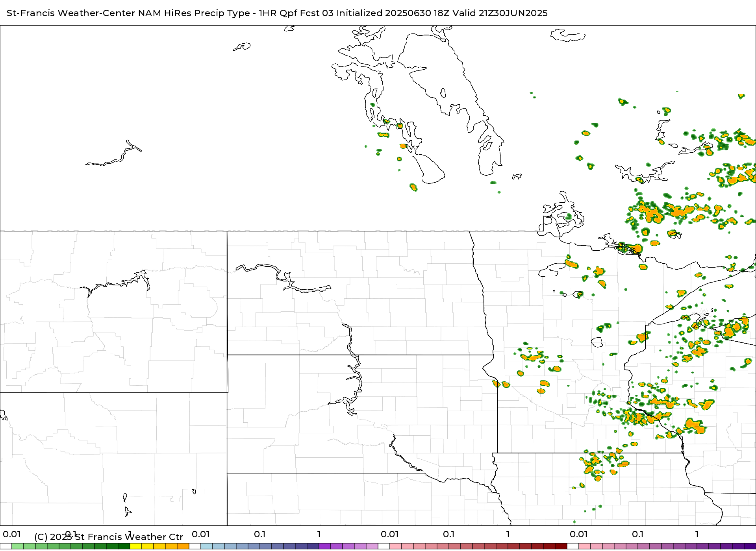Screen dimensions: 756x551
Task: Select the darkest navy legend swatch
Action: pos(313,546)
